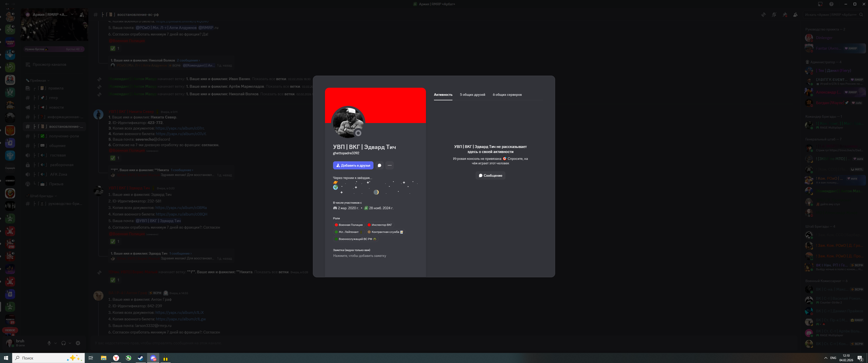Toggle notification settings bell-slash icon in header

774,14
